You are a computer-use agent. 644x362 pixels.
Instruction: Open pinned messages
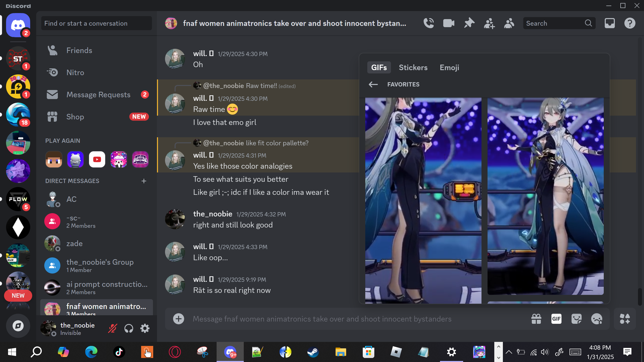(x=469, y=23)
